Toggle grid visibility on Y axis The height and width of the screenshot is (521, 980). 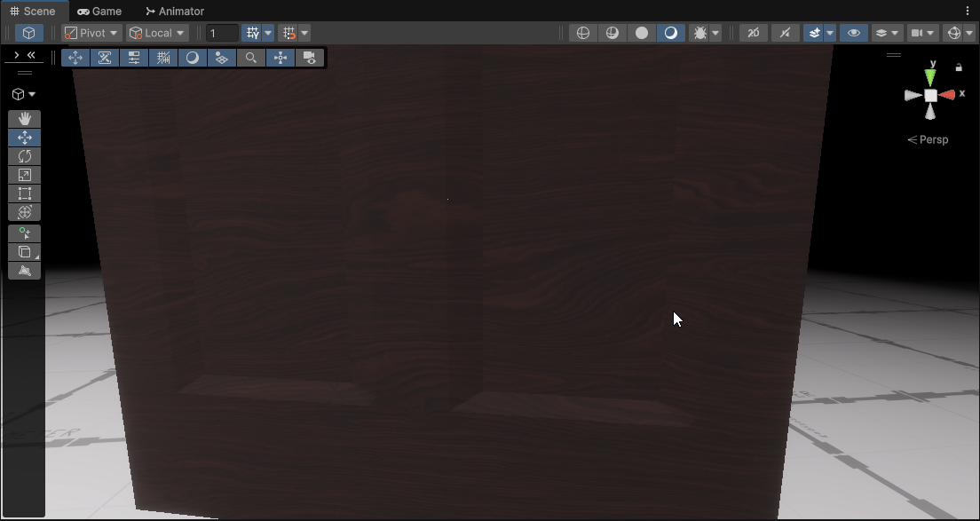(252, 33)
